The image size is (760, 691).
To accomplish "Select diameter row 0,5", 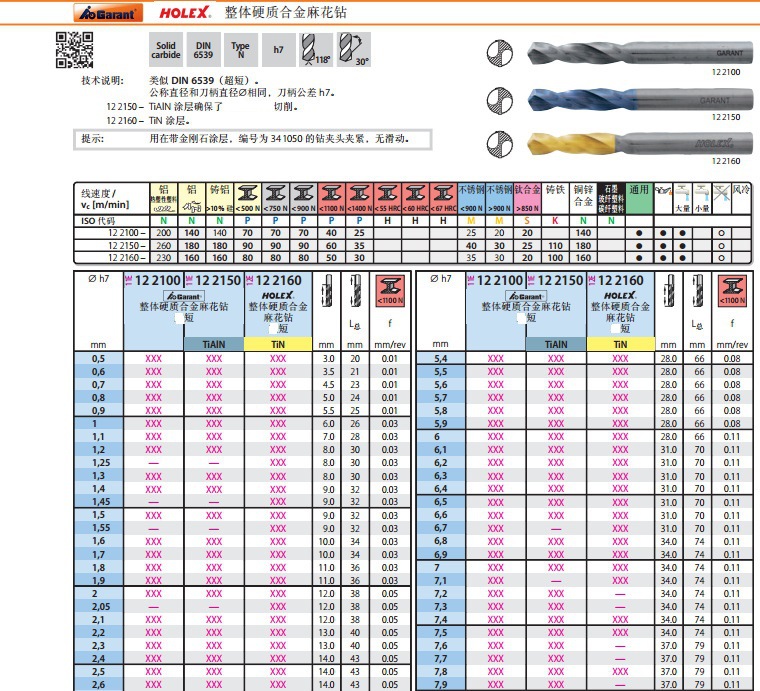I will pos(242,359).
